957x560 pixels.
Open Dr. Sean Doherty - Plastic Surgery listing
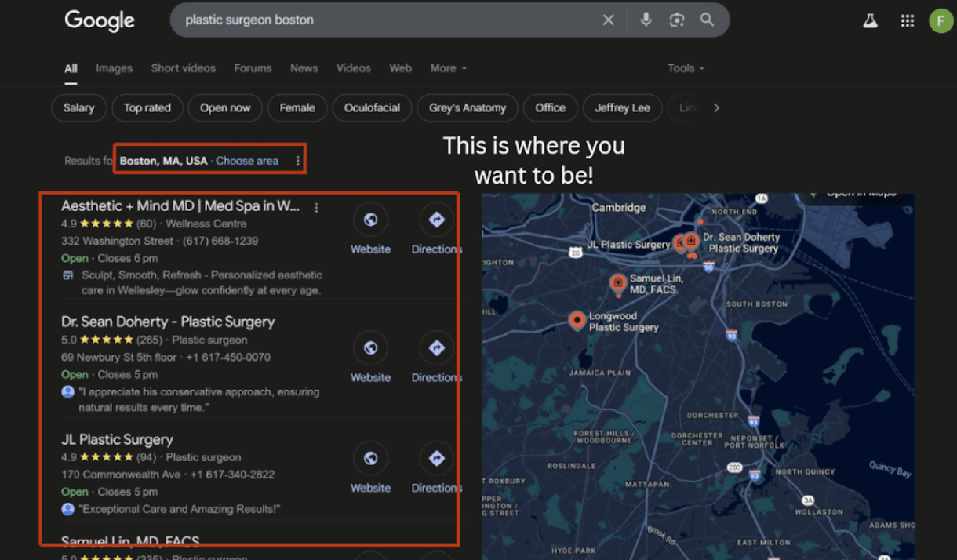click(168, 322)
